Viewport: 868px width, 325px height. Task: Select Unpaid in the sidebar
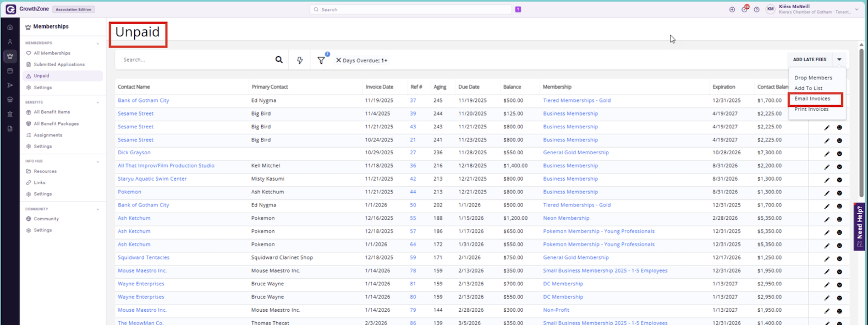(63, 76)
